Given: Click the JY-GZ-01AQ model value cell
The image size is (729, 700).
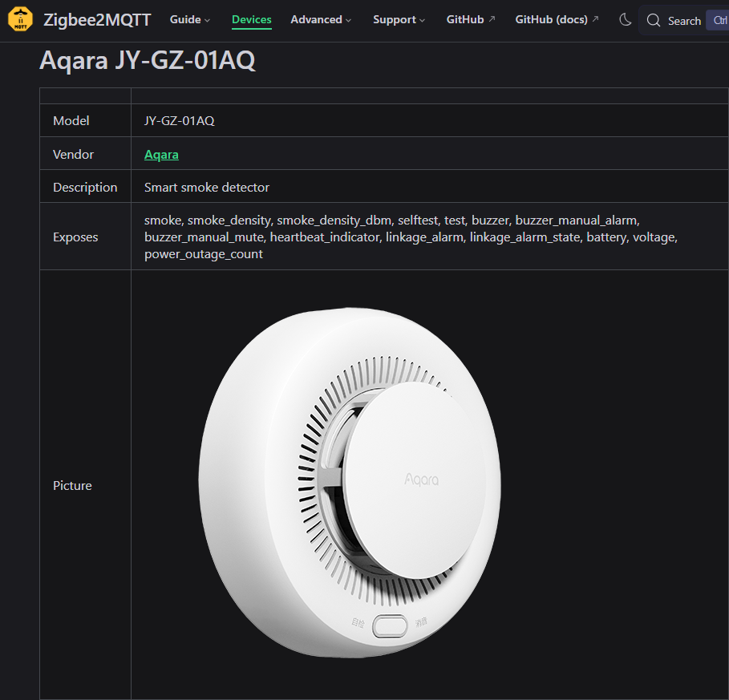Looking at the screenshot, I should (180, 121).
